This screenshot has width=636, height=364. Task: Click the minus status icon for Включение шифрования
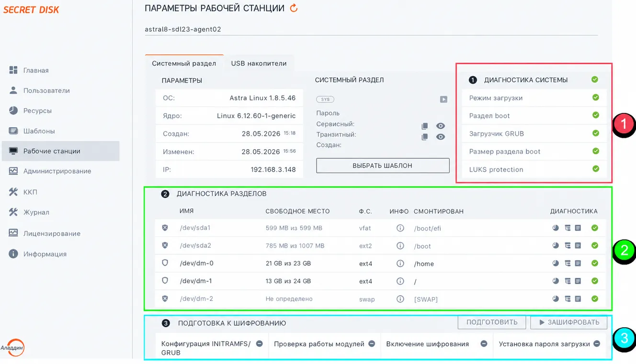484,343
